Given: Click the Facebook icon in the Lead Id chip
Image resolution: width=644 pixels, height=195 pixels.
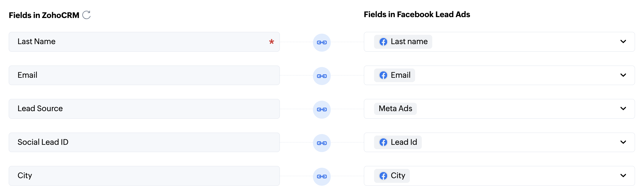Looking at the screenshot, I should (383, 142).
